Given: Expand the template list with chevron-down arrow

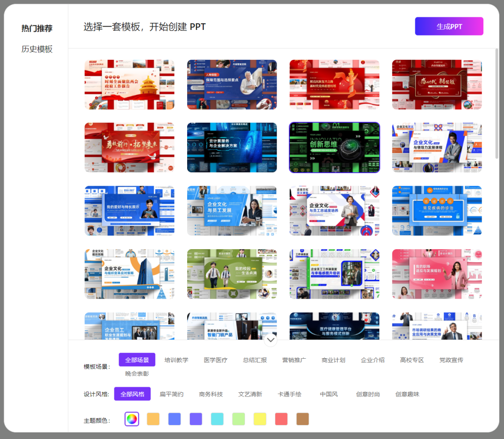Looking at the screenshot, I should [271, 340].
